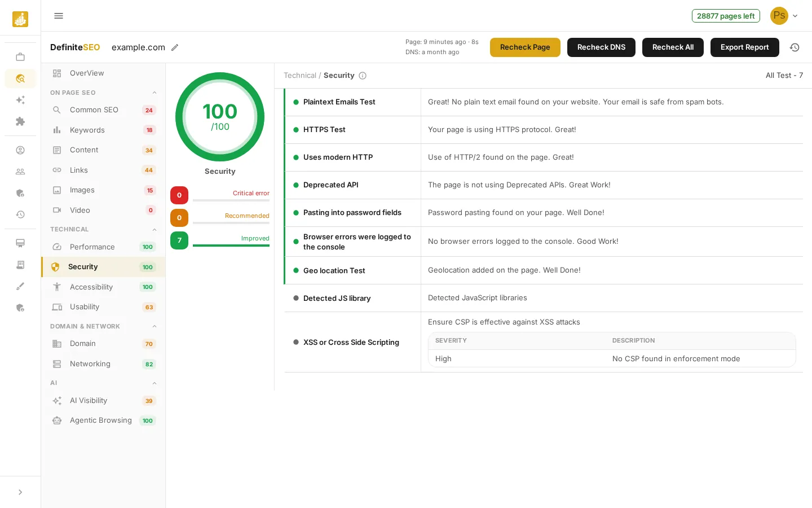Click No CSP found in enforcement mode
Screen dimensions: 812x508
point(676,359)
